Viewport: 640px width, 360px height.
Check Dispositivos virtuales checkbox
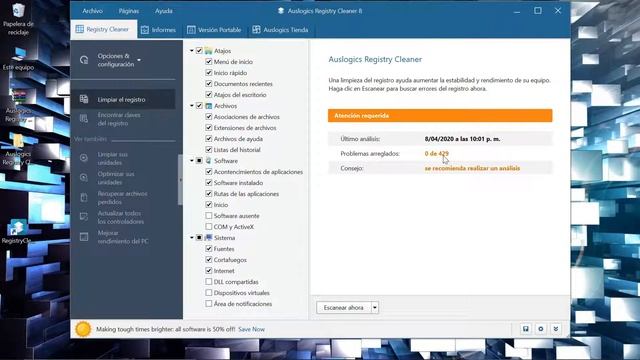click(209, 293)
